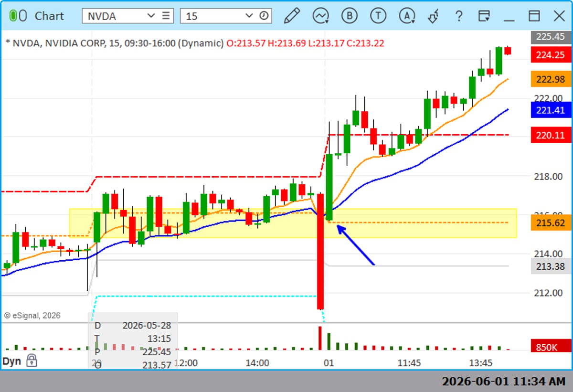Click the 14:00 time axis label
This screenshot has width=573, height=392.
tap(257, 363)
